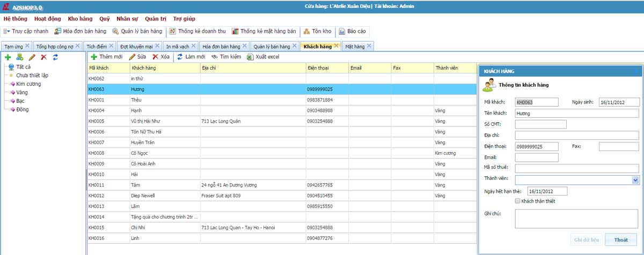
Task: Open the Hệ thống menu
Action: (x=16, y=18)
